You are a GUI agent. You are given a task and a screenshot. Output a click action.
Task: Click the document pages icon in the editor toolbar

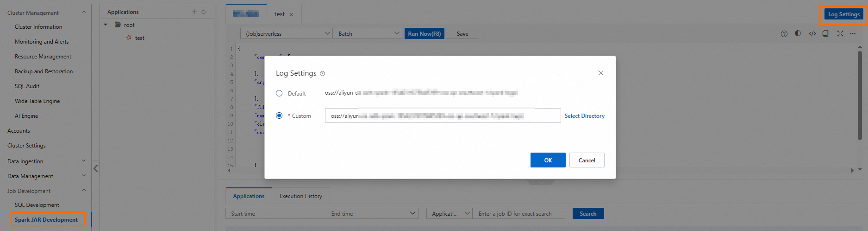pyautogui.click(x=825, y=33)
